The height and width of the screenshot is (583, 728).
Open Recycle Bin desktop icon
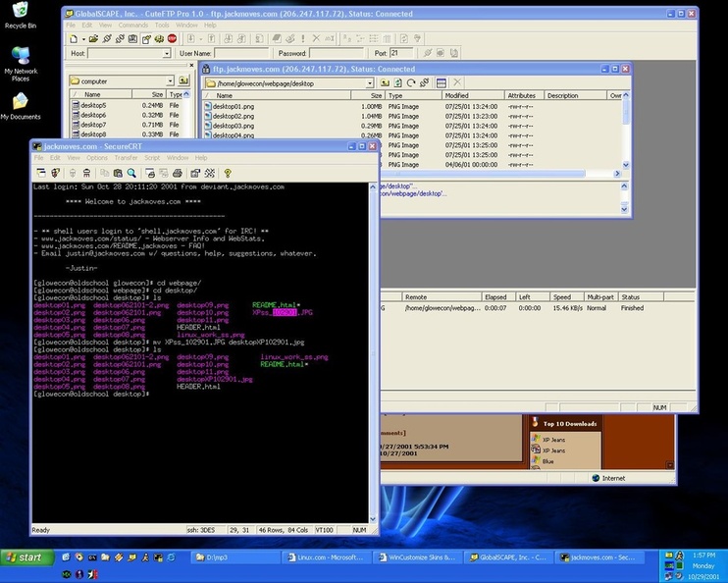20,16
